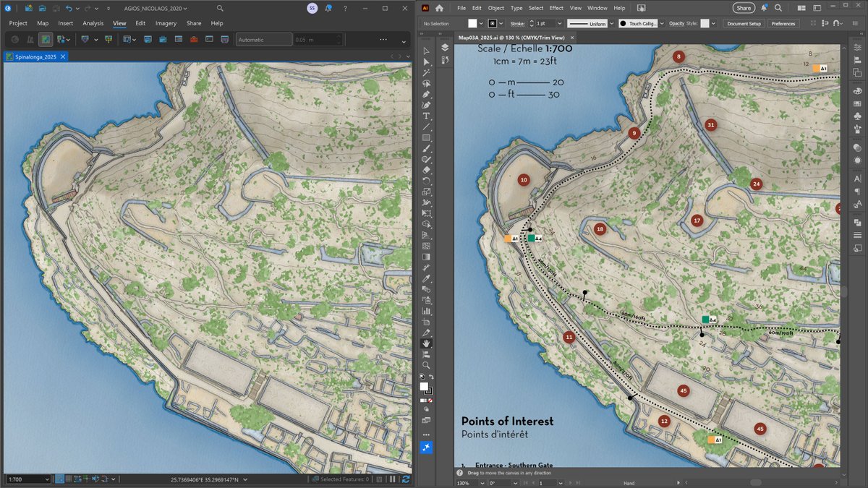868x488 pixels.
Task: Select the Pen tool in the Illustrator toolbar
Action: tap(427, 94)
